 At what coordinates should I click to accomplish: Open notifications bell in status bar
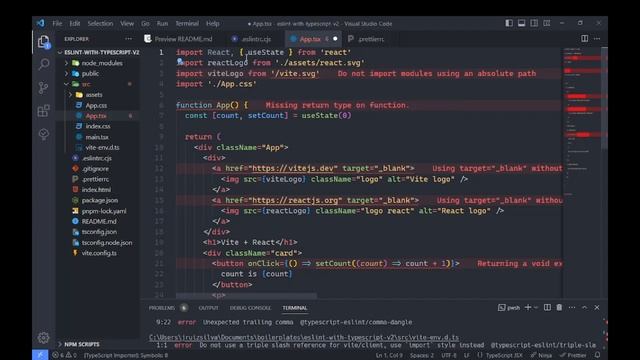coord(598,355)
